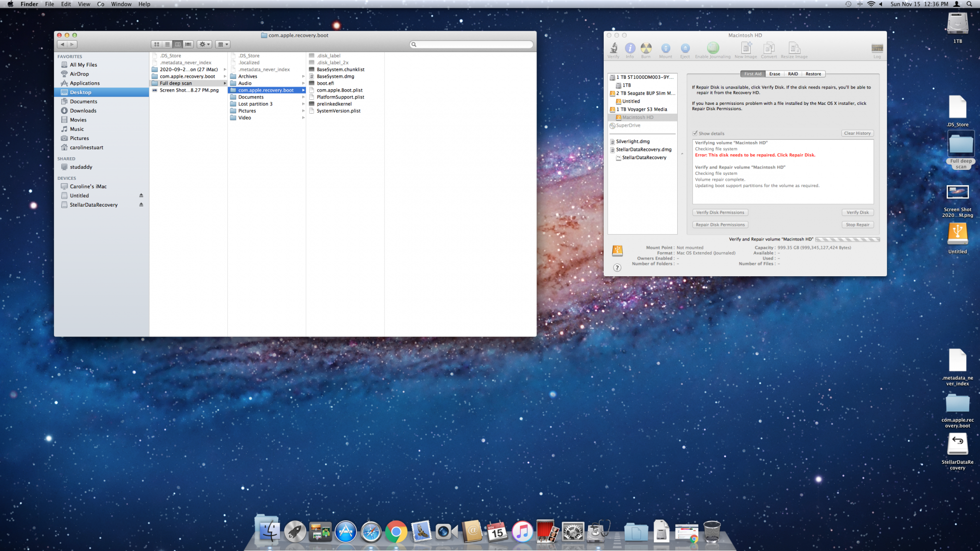Switch Finder to Cover Flow view
The image size is (980, 551).
click(x=188, y=44)
